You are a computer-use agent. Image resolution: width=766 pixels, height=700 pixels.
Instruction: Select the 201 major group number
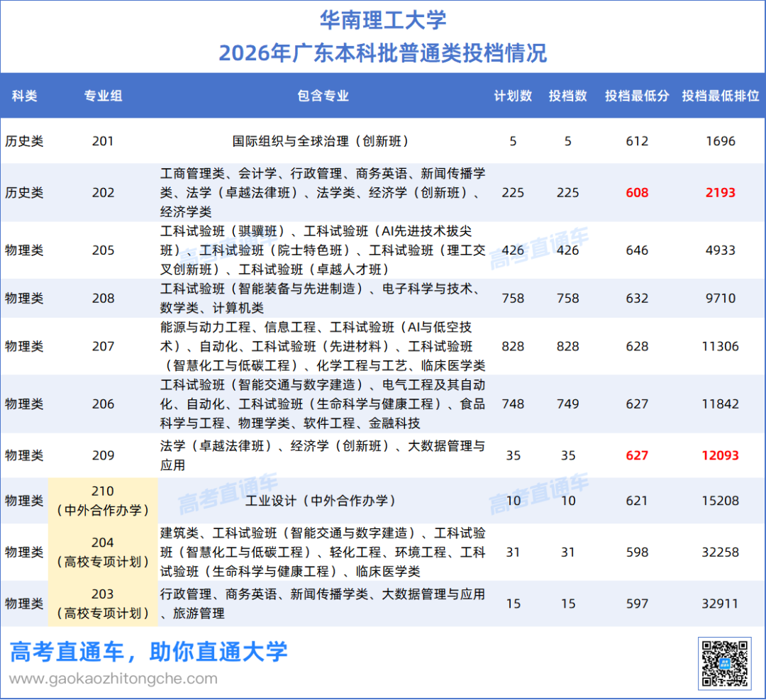103,141
